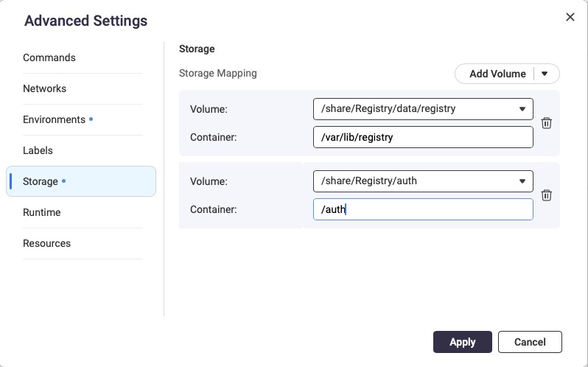Click the arrow on the second Volume combo box

(522, 181)
